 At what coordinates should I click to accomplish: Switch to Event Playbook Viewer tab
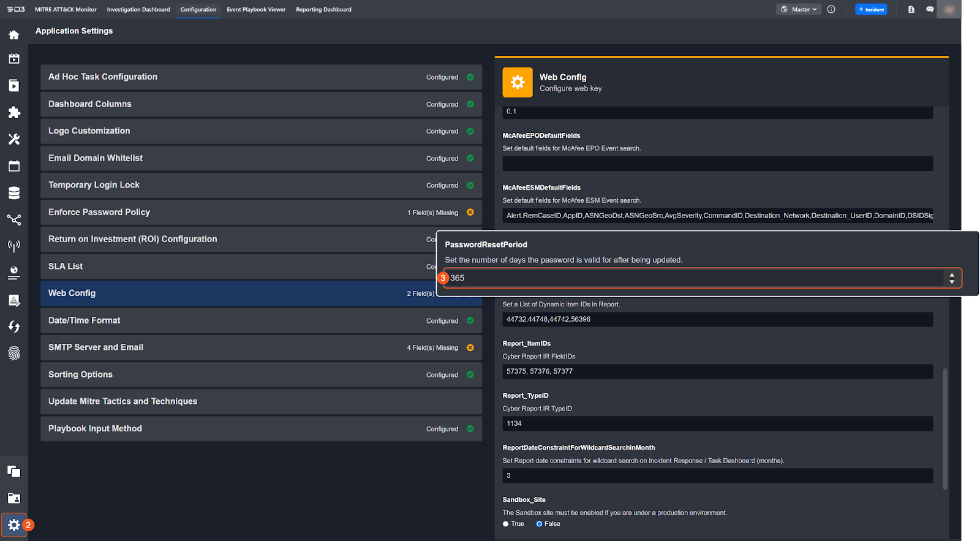point(256,9)
